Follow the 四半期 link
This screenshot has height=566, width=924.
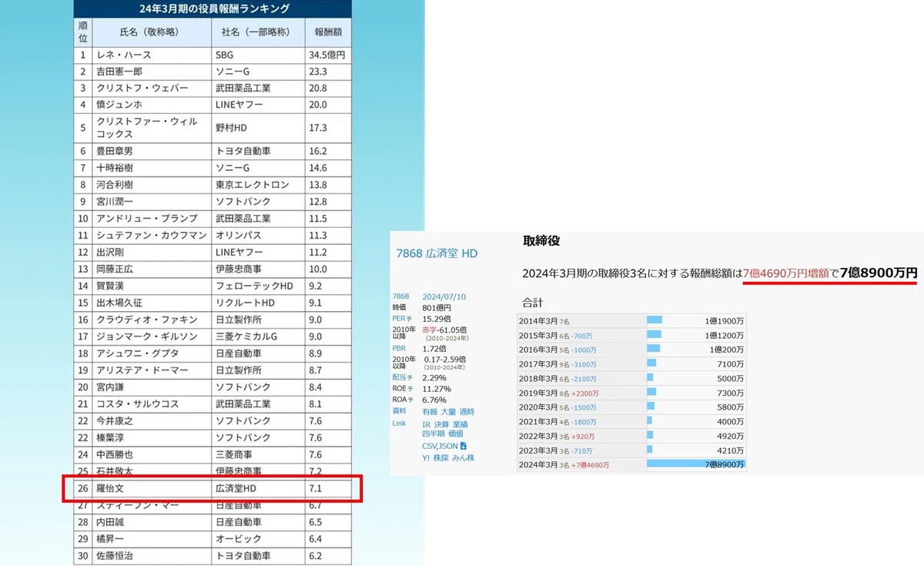coord(434,434)
